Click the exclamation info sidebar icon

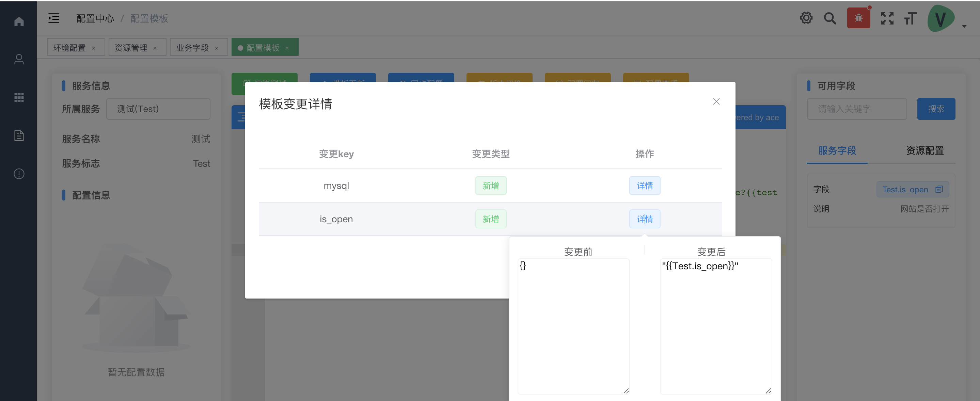tap(19, 174)
